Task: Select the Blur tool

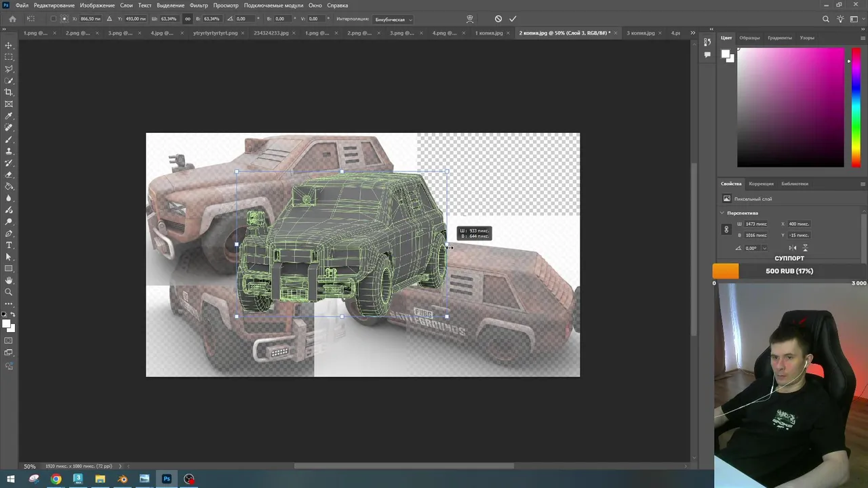Action: pyautogui.click(x=9, y=198)
